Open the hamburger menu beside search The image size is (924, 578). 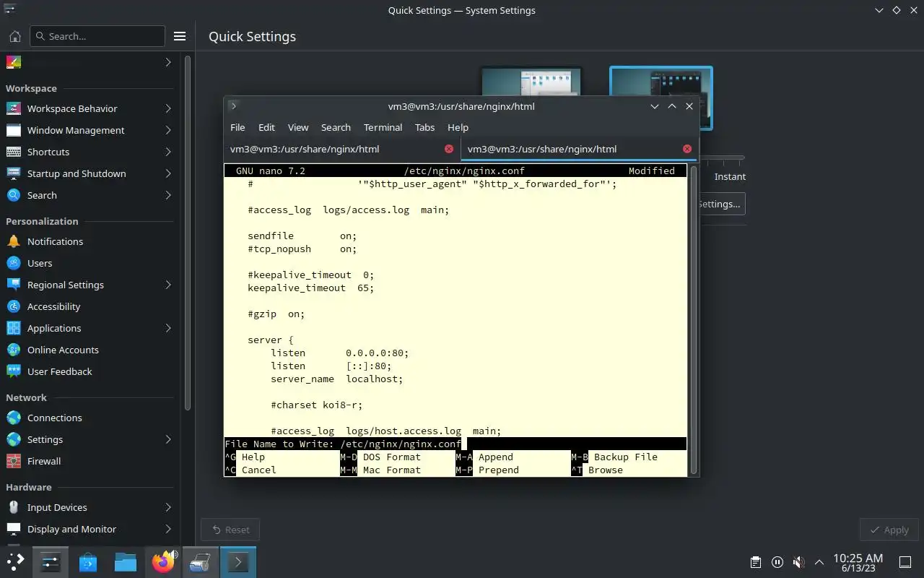(180, 36)
